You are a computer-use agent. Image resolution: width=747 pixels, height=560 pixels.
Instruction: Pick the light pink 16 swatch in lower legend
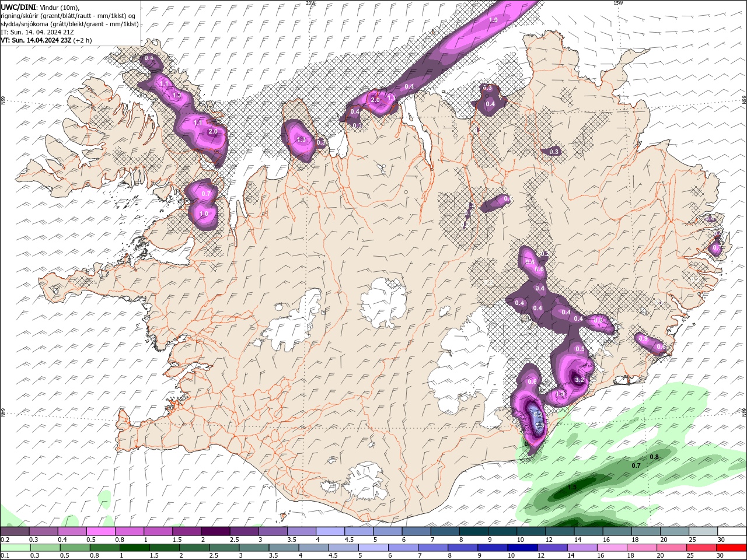[x=612, y=548]
